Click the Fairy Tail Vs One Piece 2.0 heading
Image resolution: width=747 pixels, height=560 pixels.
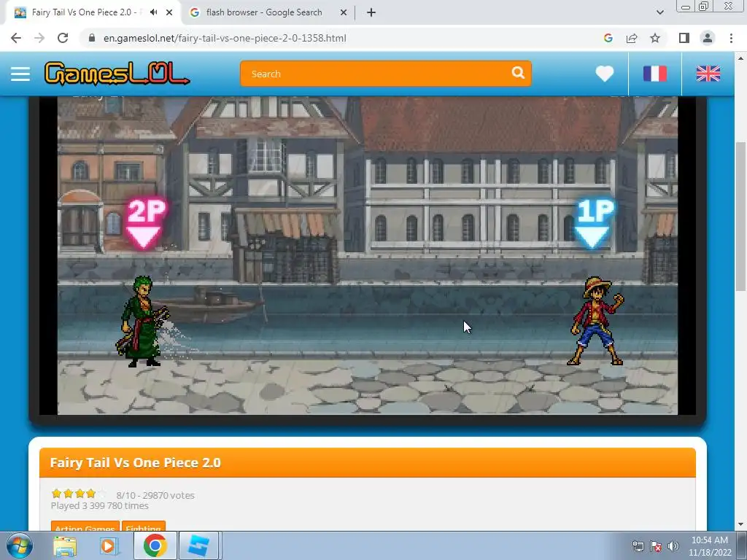pyautogui.click(x=135, y=463)
